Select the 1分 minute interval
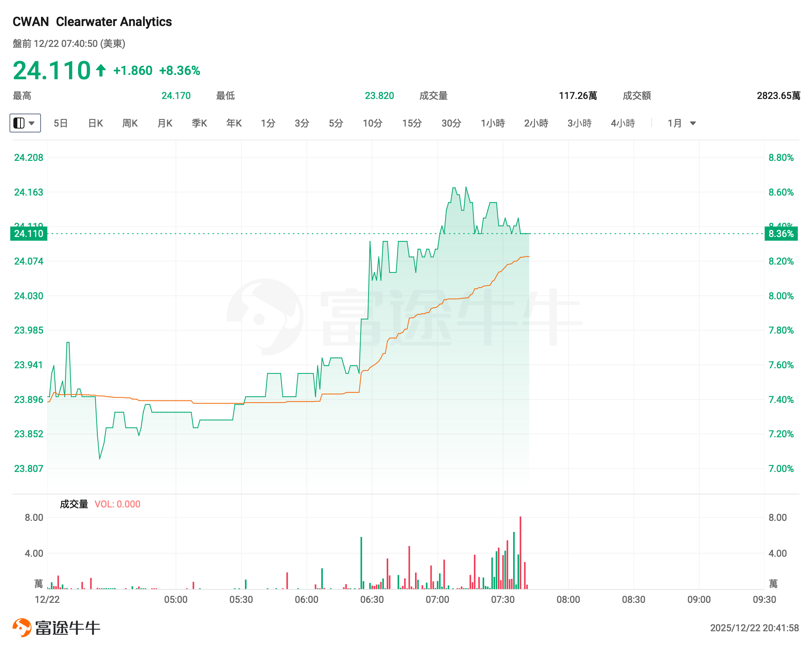Viewport: 812px width, 649px height. pos(268,123)
